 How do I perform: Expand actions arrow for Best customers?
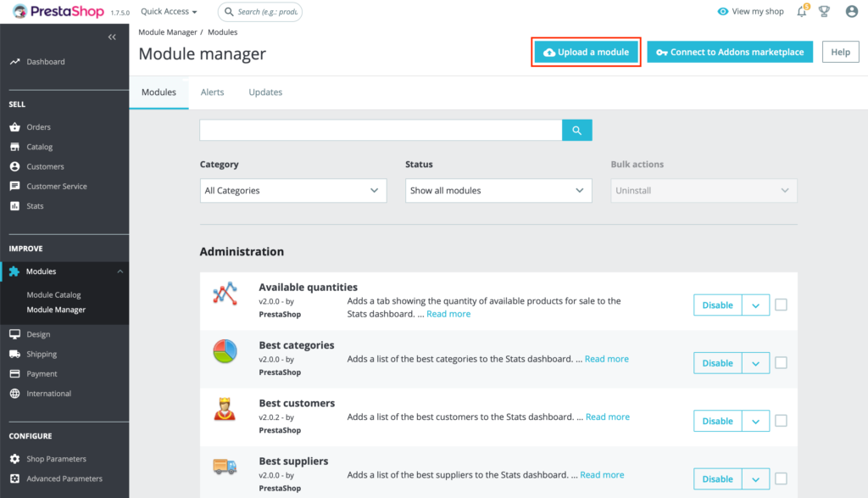coord(755,421)
